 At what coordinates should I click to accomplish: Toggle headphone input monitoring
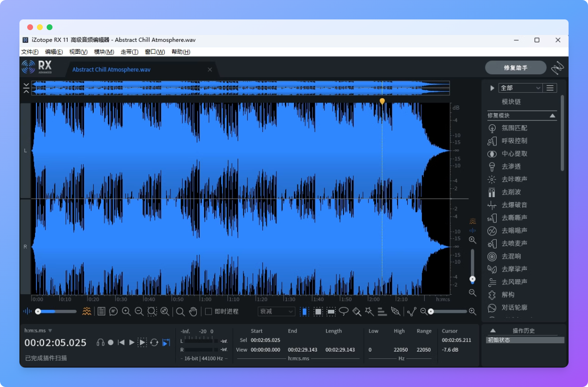pos(101,342)
